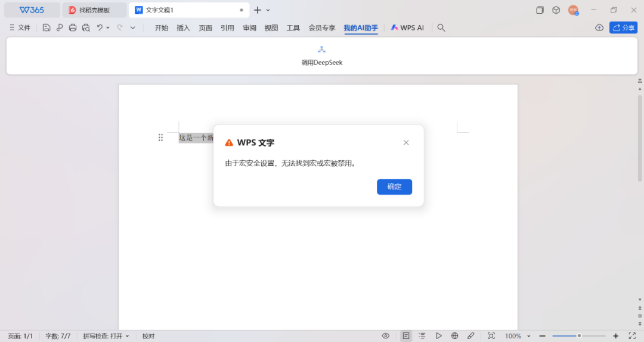Open Print Preview icon
The height and width of the screenshot is (342, 644).
point(86,27)
